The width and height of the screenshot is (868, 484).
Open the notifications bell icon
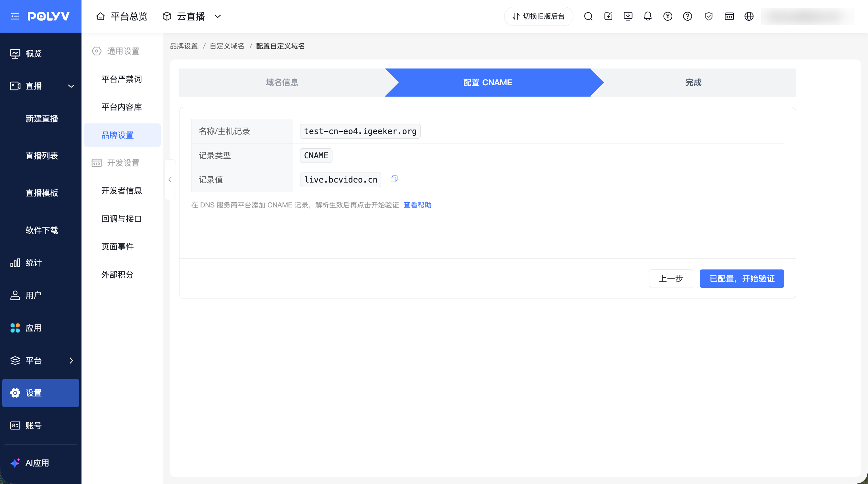coord(648,16)
